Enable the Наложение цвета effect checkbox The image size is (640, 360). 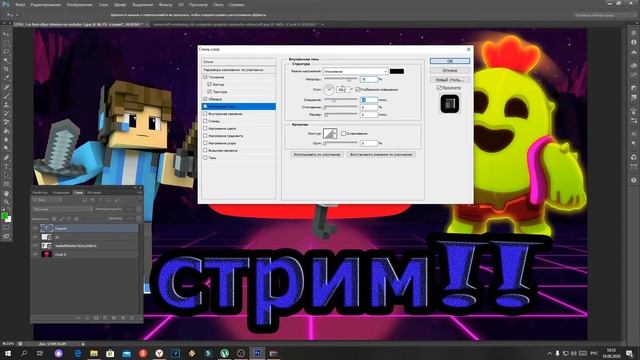[x=205, y=128]
